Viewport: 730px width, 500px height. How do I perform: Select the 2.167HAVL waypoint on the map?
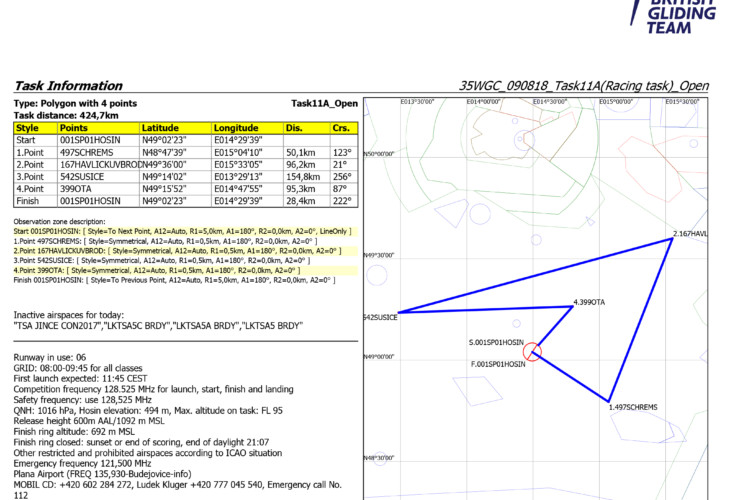pyautogui.click(x=690, y=233)
